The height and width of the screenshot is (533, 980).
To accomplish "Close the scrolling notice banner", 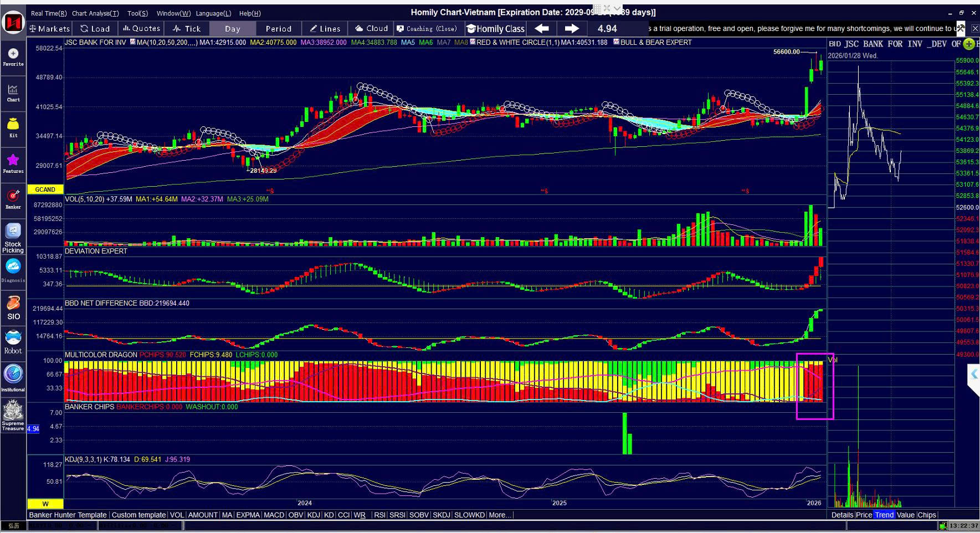I will click(x=974, y=29).
